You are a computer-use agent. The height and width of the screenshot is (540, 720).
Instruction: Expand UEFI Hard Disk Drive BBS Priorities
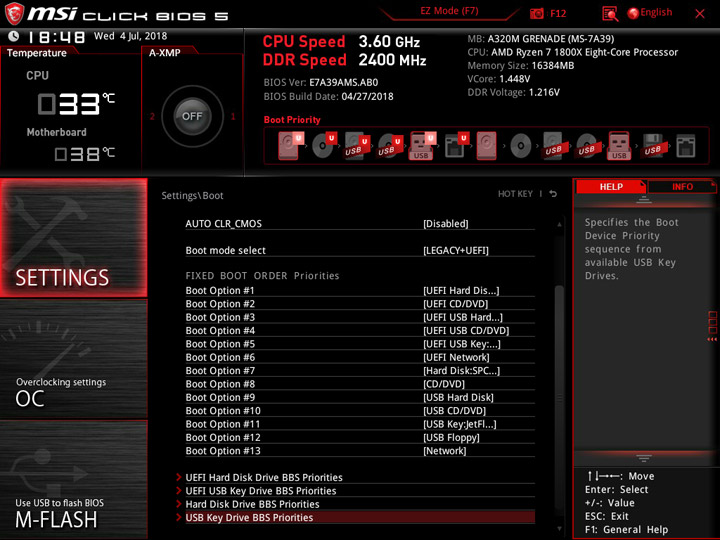355,477
